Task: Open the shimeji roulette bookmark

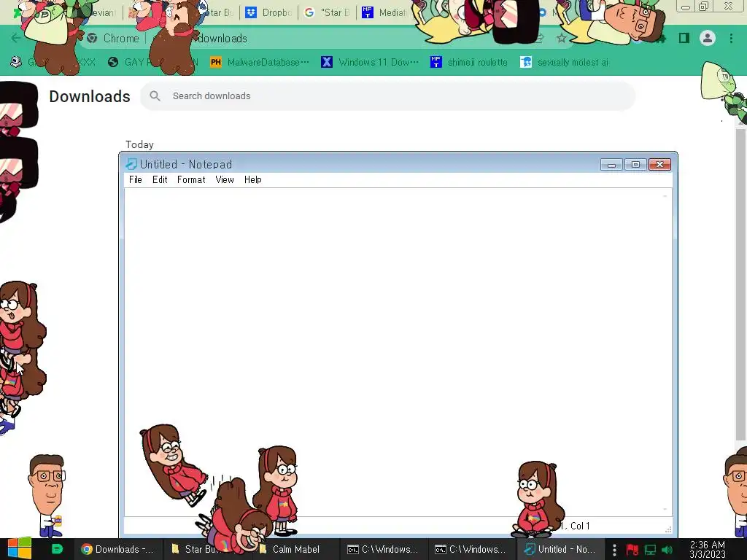Action: pyautogui.click(x=469, y=62)
